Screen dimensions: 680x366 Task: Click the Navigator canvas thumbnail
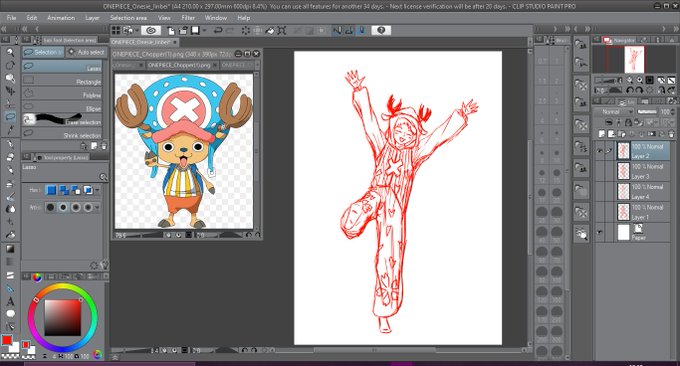(x=634, y=59)
